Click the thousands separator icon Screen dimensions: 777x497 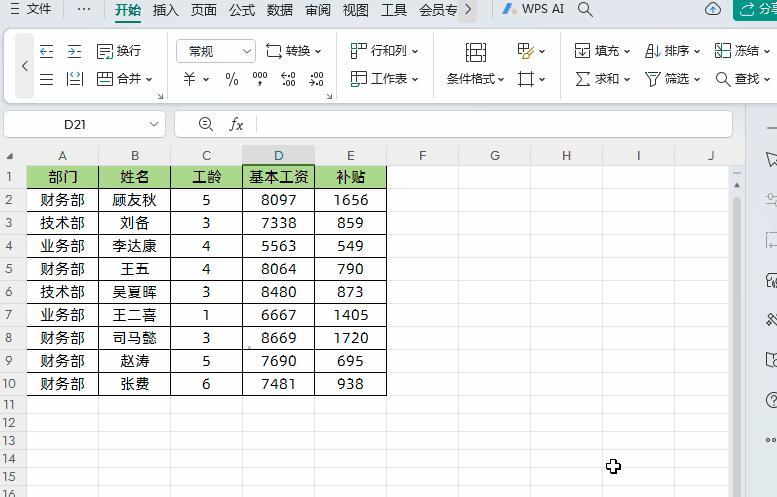(x=260, y=79)
